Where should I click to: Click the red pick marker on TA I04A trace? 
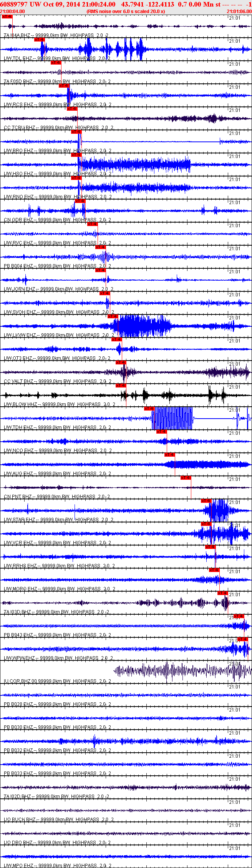(7, 17)
